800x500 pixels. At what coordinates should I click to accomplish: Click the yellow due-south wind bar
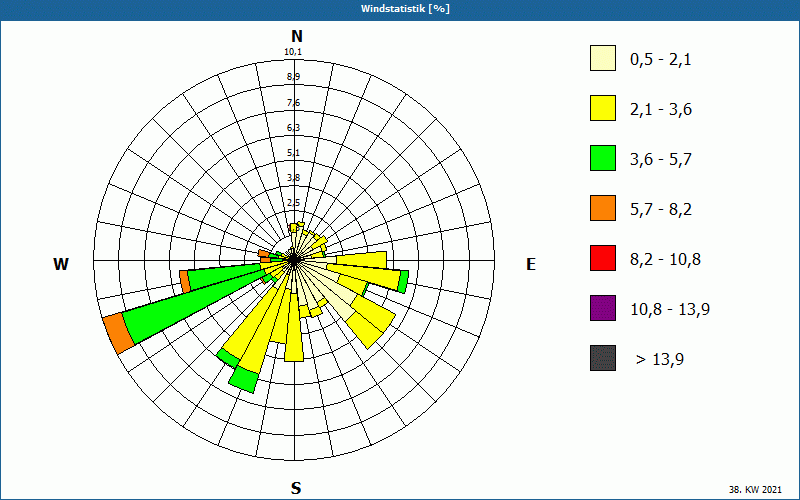294,327
